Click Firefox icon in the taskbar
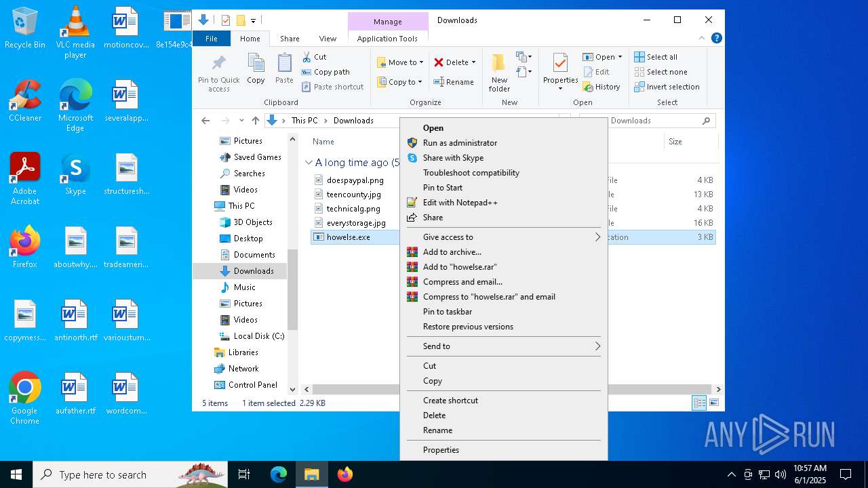This screenshot has height=488, width=868. pyautogui.click(x=345, y=474)
